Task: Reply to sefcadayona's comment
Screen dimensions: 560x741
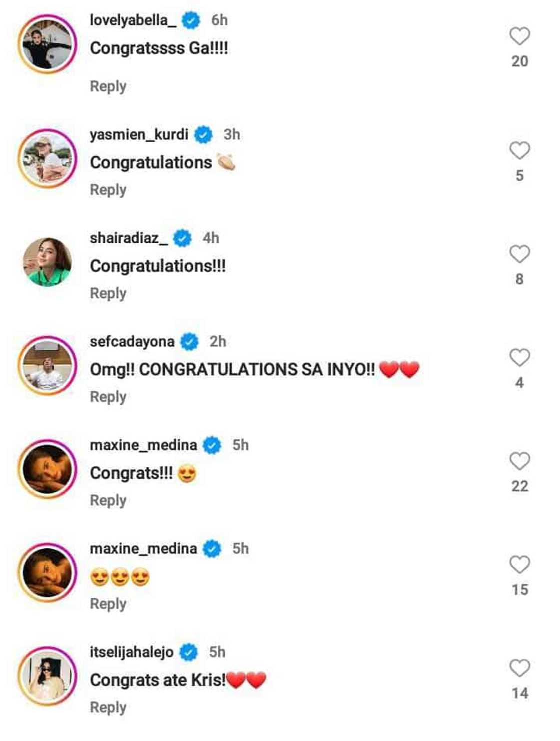Action: coord(108,397)
